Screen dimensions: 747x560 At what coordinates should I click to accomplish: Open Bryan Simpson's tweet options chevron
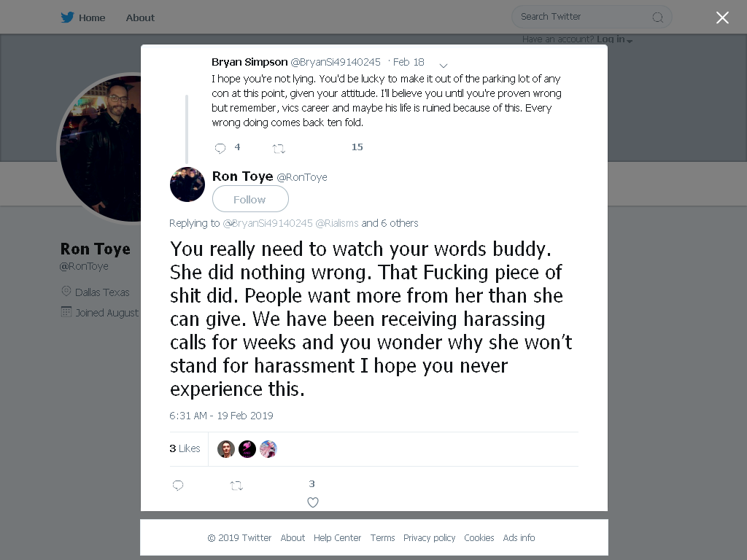[443, 65]
